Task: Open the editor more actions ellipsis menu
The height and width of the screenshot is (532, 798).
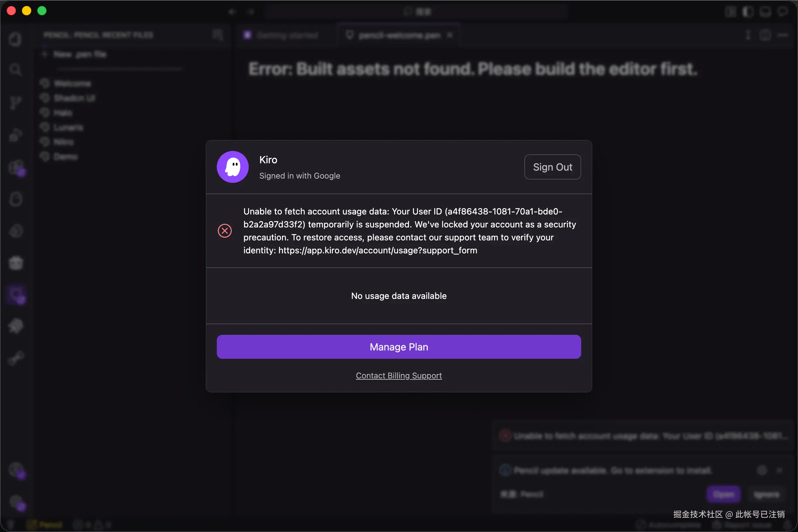Action: 783,35
